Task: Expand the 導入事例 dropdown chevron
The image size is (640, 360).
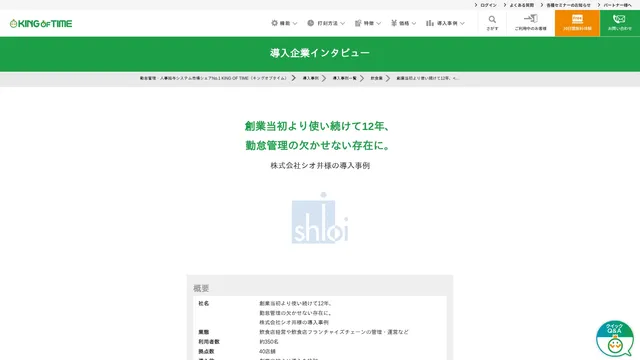Action: point(462,24)
